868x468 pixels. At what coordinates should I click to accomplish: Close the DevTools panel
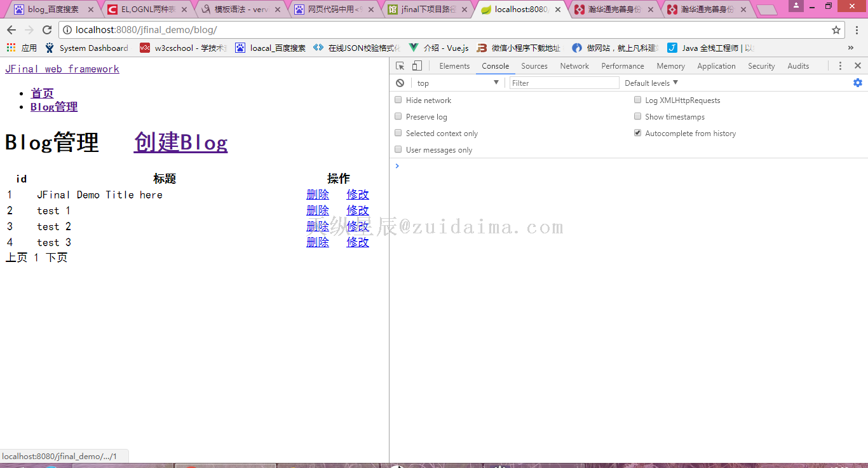(x=858, y=66)
